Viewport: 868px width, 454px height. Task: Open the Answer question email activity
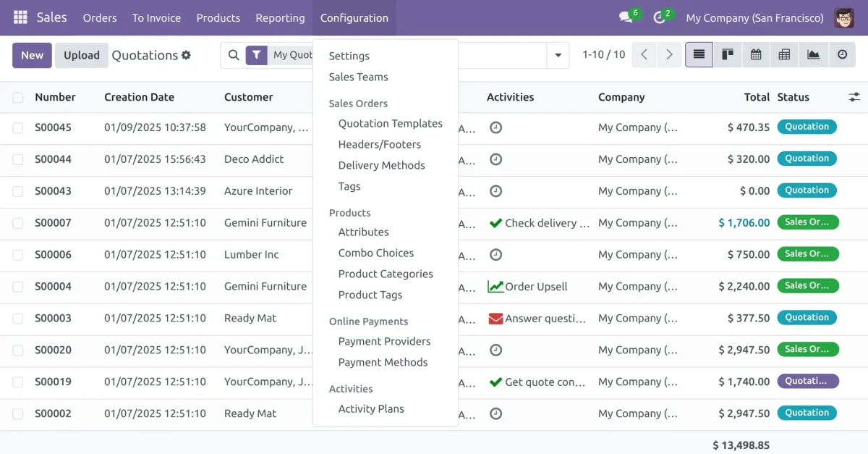(x=537, y=318)
